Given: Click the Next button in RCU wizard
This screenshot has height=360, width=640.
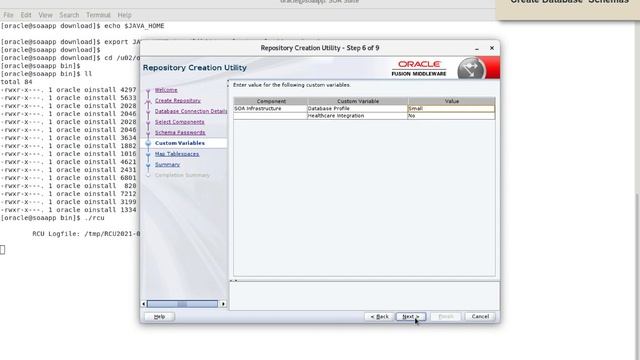Looking at the screenshot, I should (411, 316).
